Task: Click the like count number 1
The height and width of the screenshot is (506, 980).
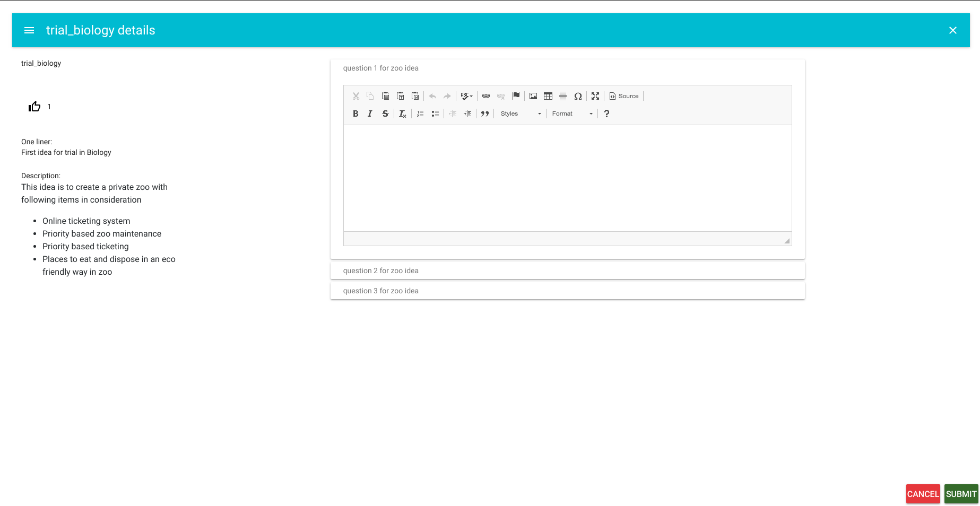Action: [49, 107]
